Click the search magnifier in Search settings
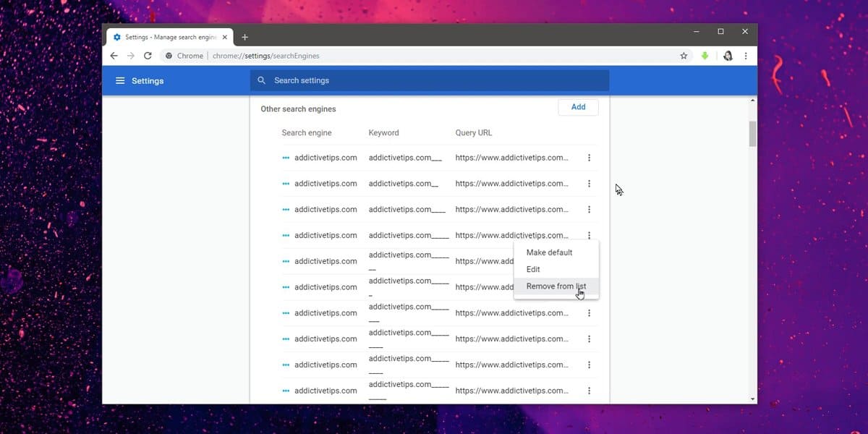The width and height of the screenshot is (868, 434). 261,80
